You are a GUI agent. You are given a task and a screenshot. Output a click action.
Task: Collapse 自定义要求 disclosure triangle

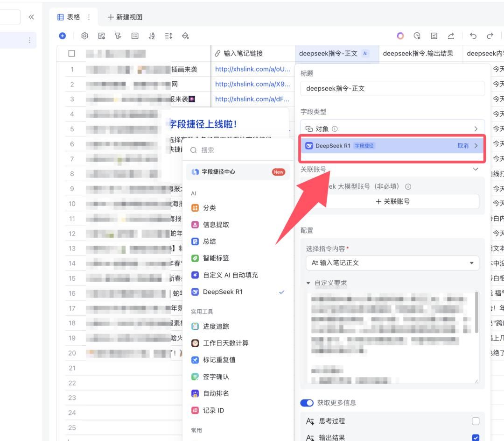tap(308, 283)
